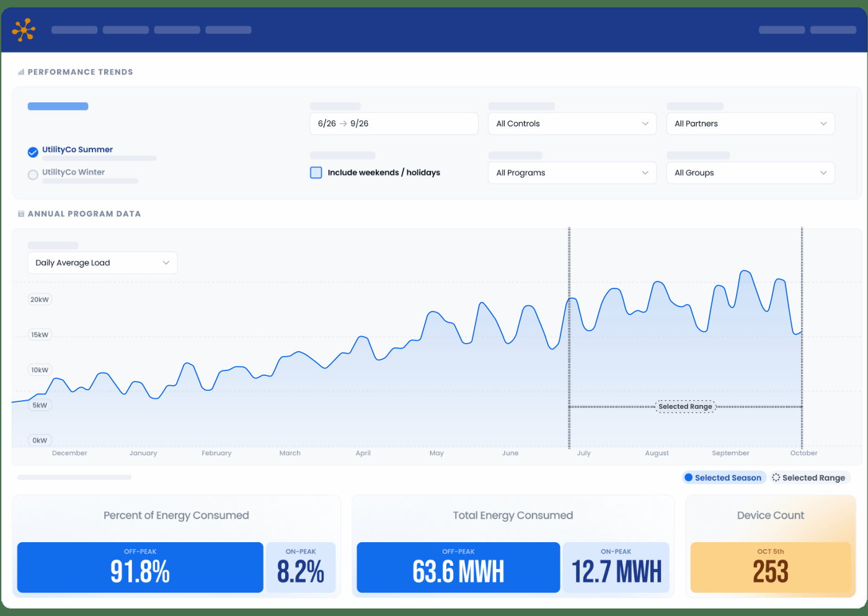Image resolution: width=868 pixels, height=616 pixels.
Task: Click the 6/26 to 9/26 date range field
Action: 394,123
